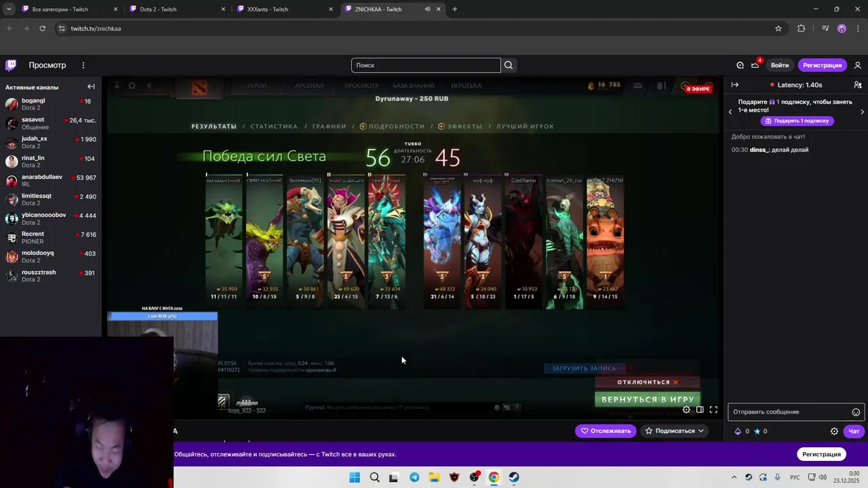
Task: Open Steam from the taskbar
Action: point(514,477)
